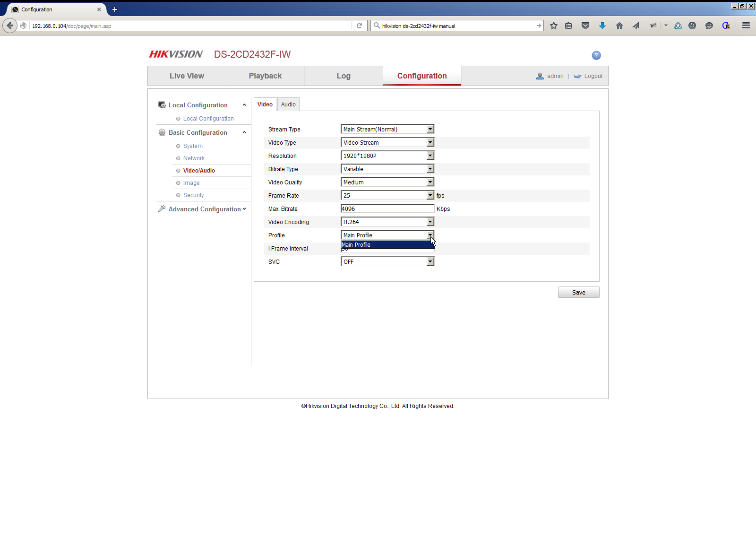This screenshot has width=756, height=556.
Task: Click the site identity globe icon
Action: (x=23, y=26)
